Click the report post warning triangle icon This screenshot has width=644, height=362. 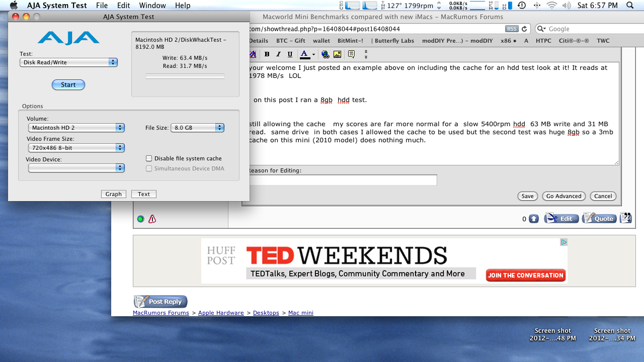[x=152, y=219]
